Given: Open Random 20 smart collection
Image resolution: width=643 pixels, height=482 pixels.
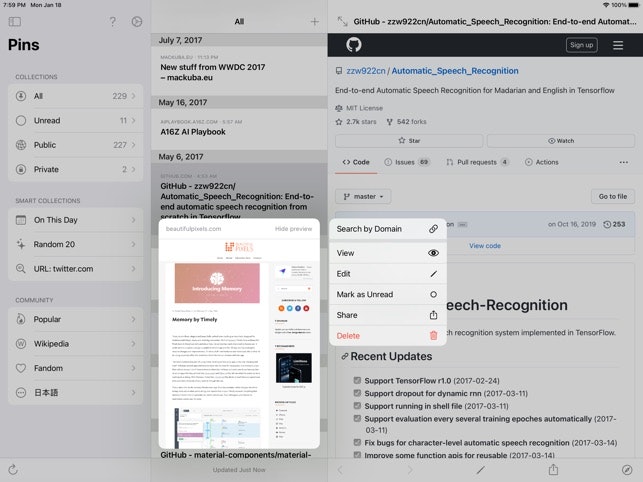Looking at the screenshot, I should coord(75,244).
